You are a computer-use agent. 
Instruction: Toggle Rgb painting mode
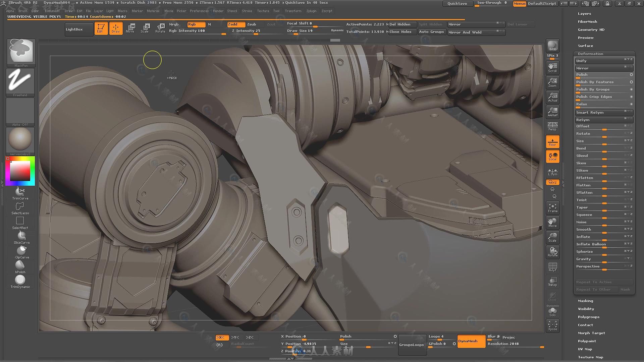pos(192,24)
